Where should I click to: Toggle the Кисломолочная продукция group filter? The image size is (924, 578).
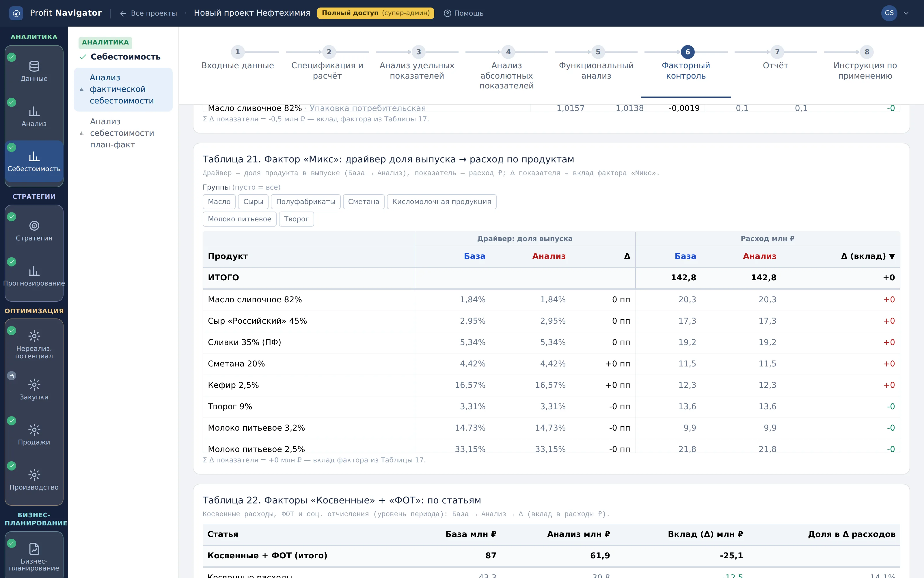(441, 202)
